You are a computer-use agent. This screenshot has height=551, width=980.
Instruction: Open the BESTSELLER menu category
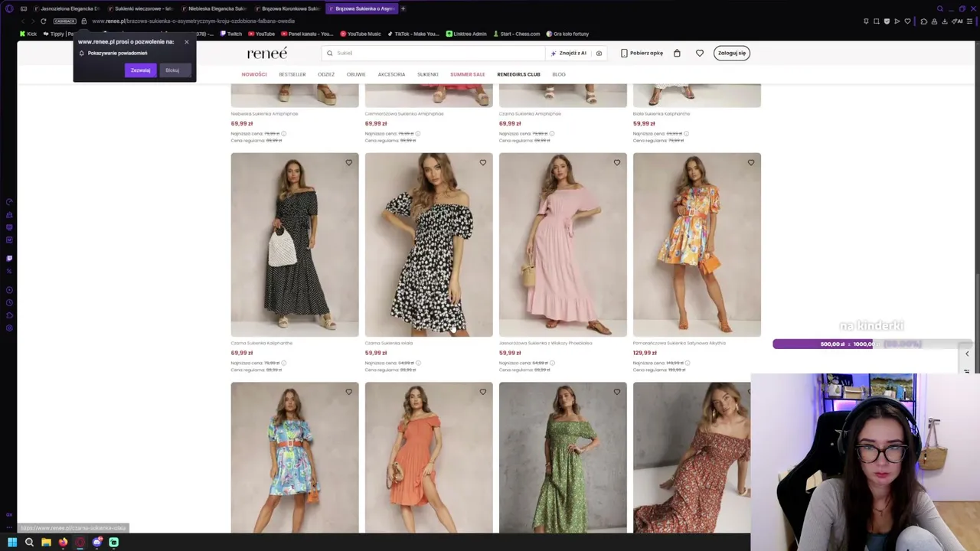coord(292,74)
